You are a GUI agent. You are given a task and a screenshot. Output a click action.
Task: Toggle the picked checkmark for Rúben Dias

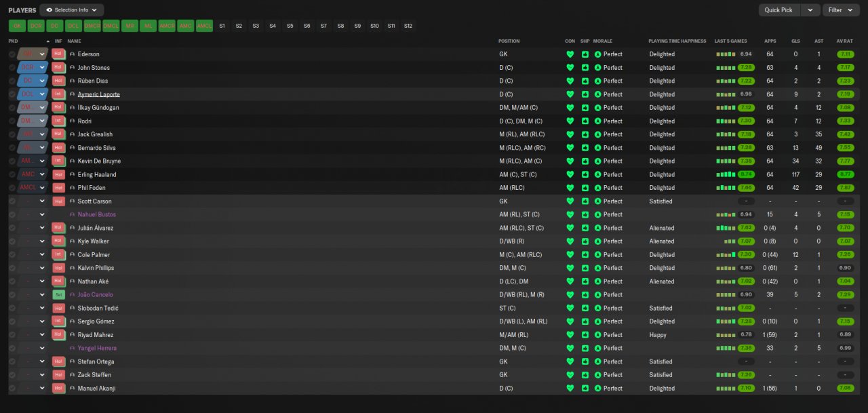tap(12, 81)
